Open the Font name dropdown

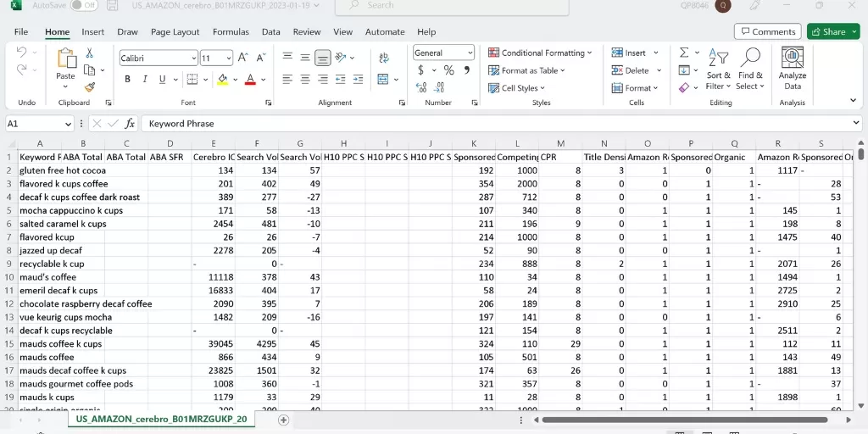tap(194, 58)
